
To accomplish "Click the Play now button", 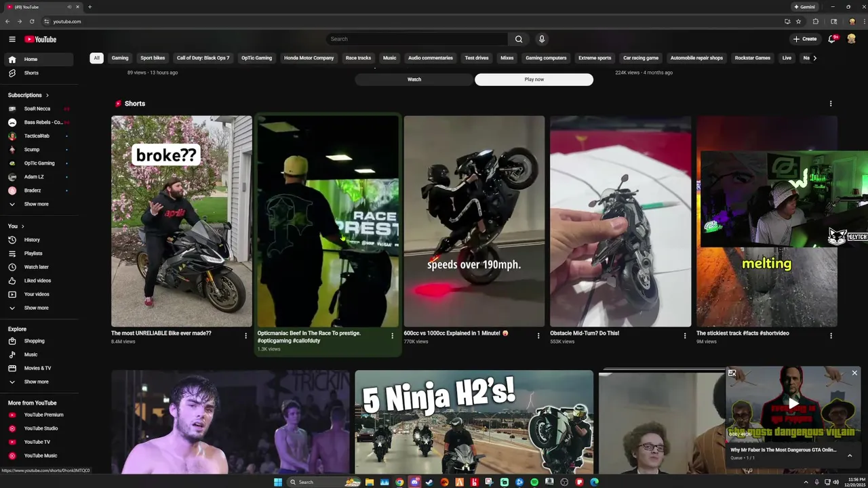I will coord(534,79).
